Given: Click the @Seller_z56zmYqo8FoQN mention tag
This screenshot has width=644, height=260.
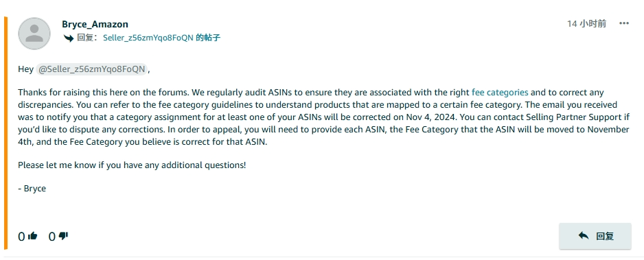Looking at the screenshot, I should (91, 69).
